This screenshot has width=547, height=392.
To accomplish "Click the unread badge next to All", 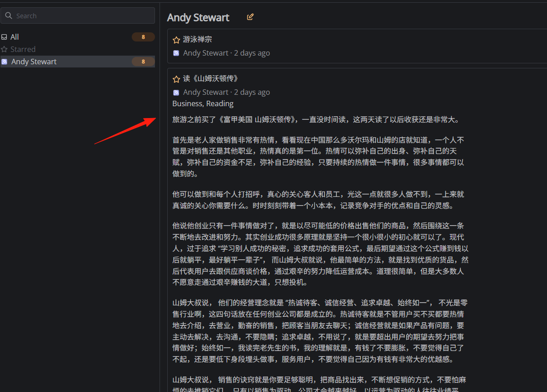I will (x=143, y=37).
